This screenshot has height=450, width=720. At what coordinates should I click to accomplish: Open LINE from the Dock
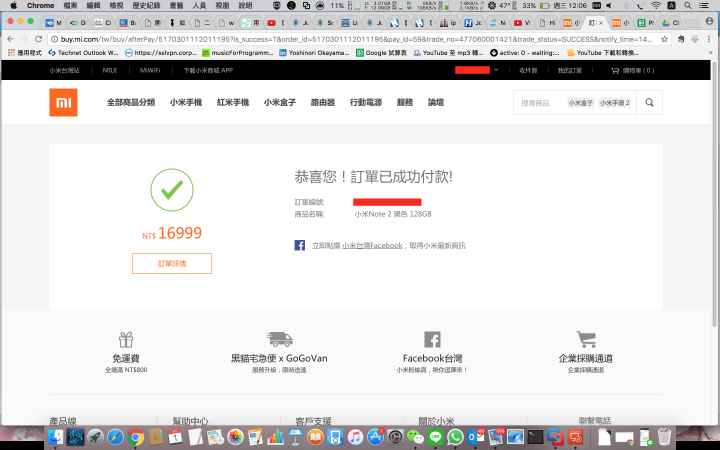pos(435,437)
